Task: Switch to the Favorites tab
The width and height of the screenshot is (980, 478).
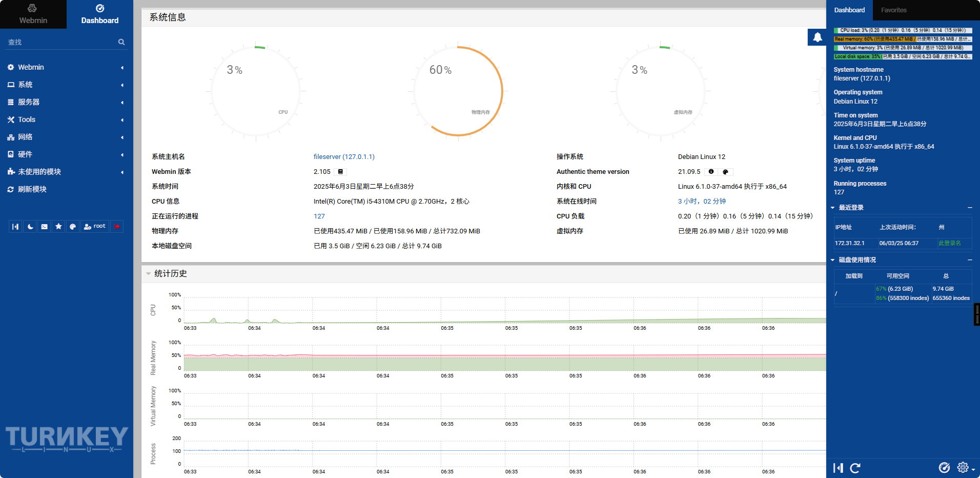Action: coord(893,10)
